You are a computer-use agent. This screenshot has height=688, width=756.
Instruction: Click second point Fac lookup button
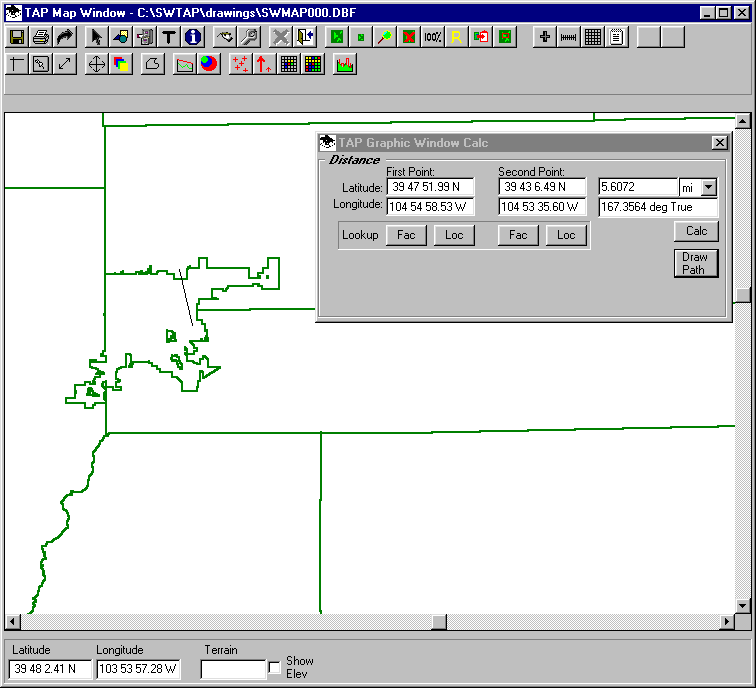click(x=518, y=235)
